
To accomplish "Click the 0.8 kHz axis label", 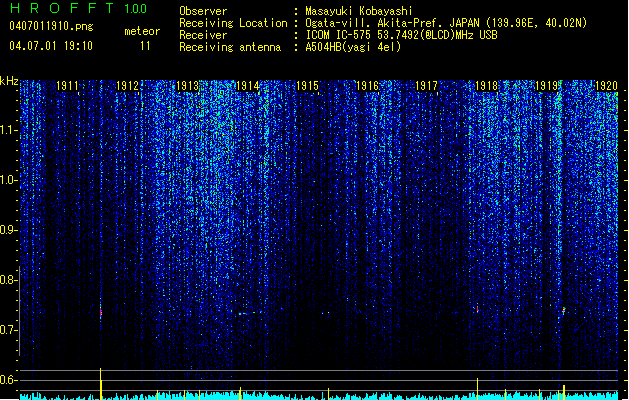I will coord(8,280).
